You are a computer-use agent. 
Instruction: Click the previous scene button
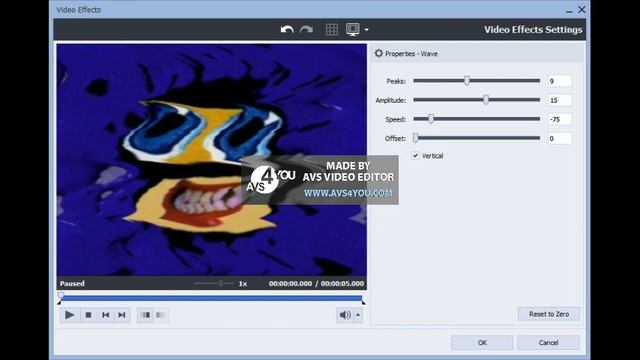(x=145, y=315)
